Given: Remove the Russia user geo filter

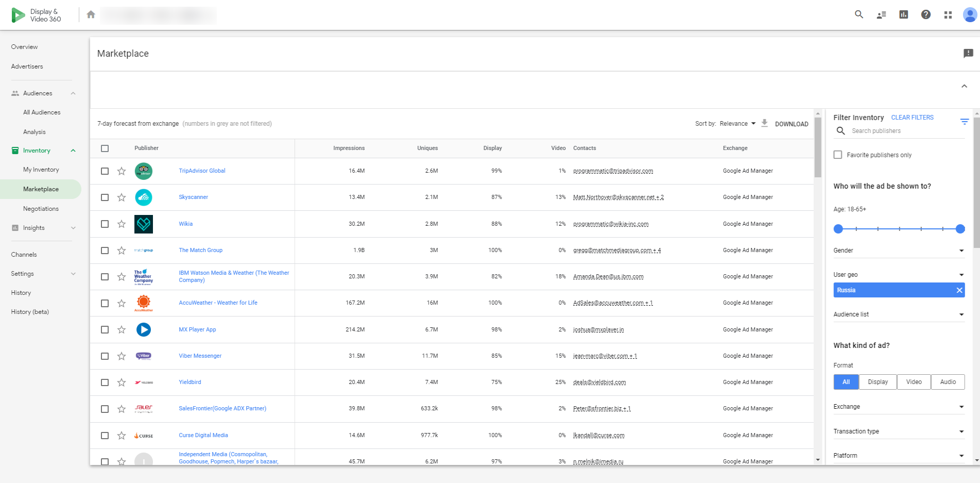Looking at the screenshot, I should [x=959, y=290].
